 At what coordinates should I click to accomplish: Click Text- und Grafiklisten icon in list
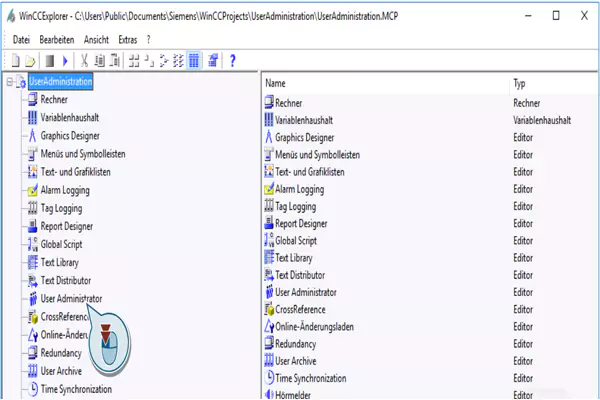pyautogui.click(x=269, y=171)
